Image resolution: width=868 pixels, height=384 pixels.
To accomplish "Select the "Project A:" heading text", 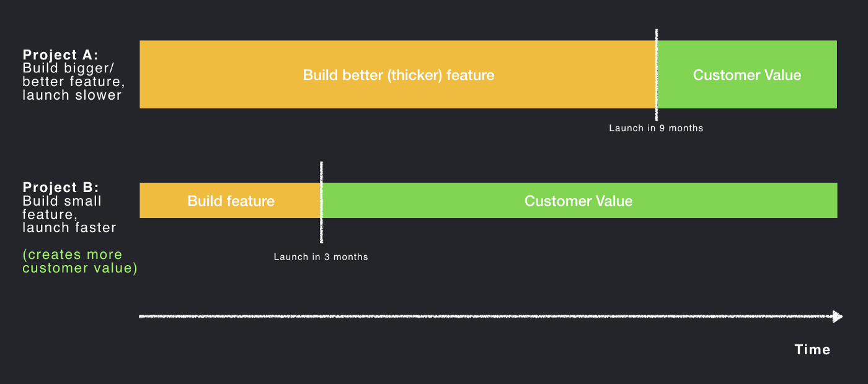I will click(61, 55).
